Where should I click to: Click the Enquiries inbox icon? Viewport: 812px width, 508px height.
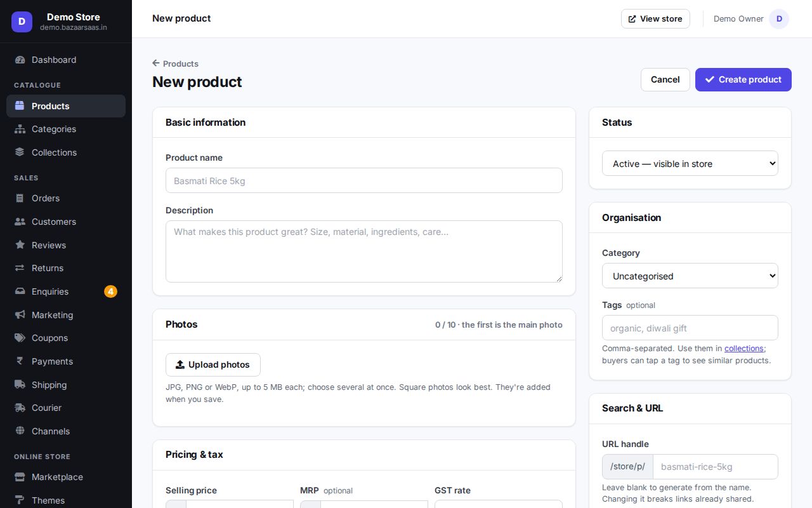(20, 291)
